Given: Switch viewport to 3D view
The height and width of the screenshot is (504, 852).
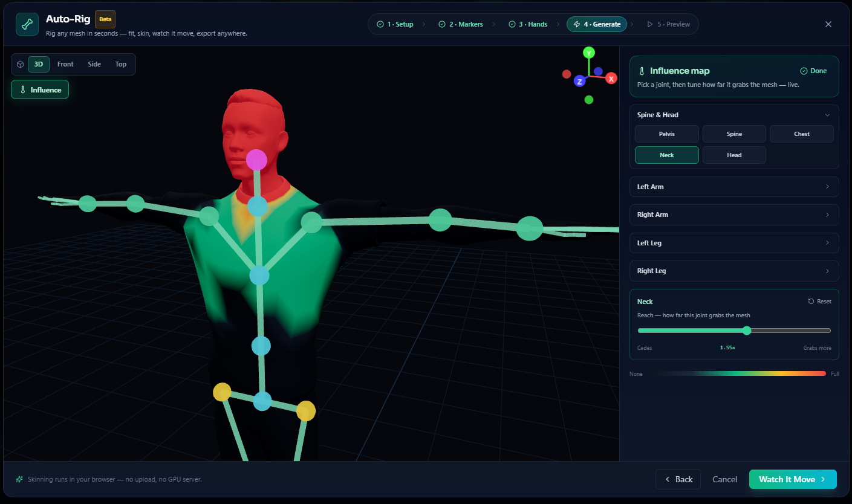Looking at the screenshot, I should [39, 64].
